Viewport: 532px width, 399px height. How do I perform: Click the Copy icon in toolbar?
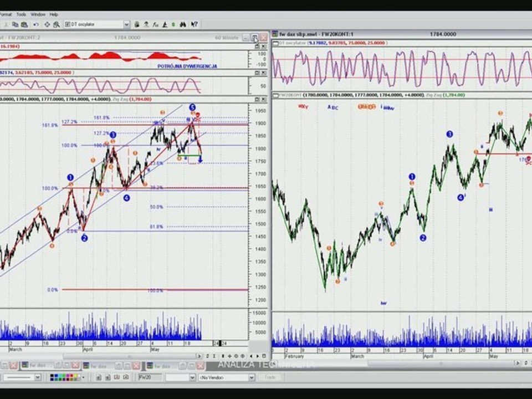point(15,24)
